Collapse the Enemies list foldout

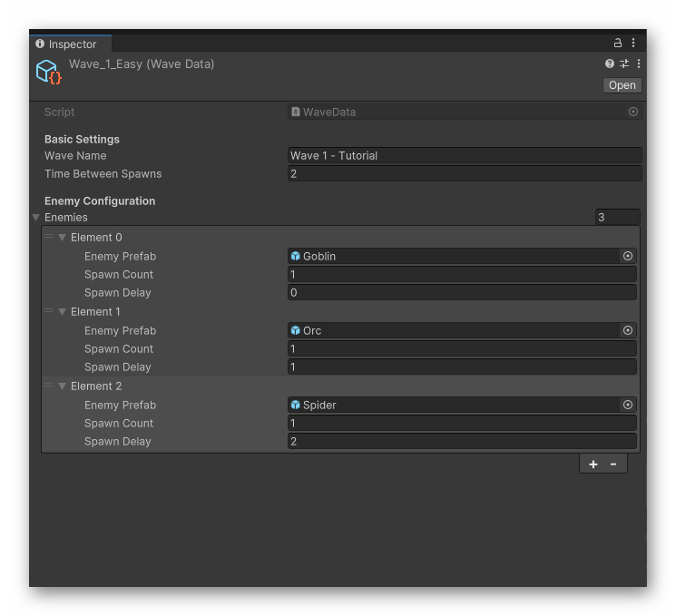click(x=35, y=218)
